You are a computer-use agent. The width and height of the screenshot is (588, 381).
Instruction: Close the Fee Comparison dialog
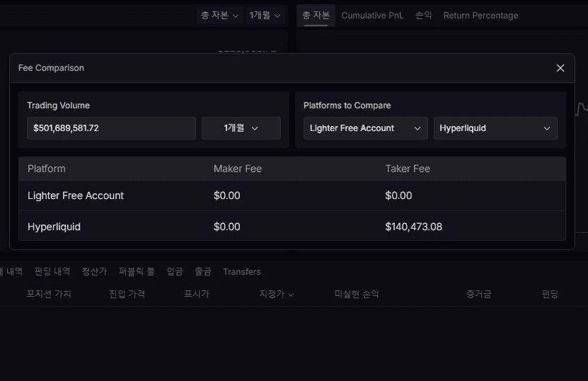(x=560, y=68)
